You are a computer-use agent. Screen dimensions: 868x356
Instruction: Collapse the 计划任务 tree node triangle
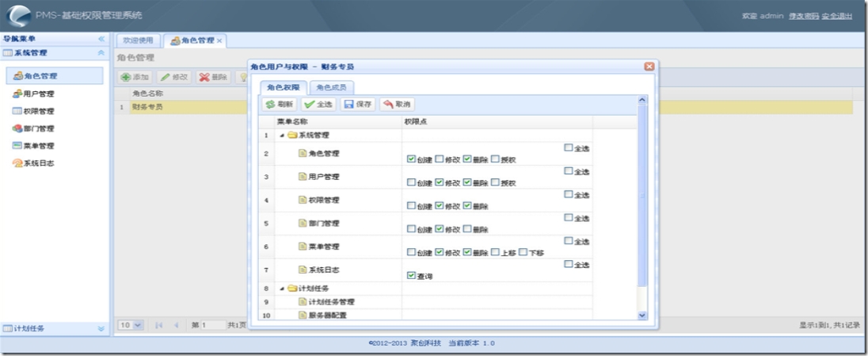pyautogui.click(x=282, y=289)
